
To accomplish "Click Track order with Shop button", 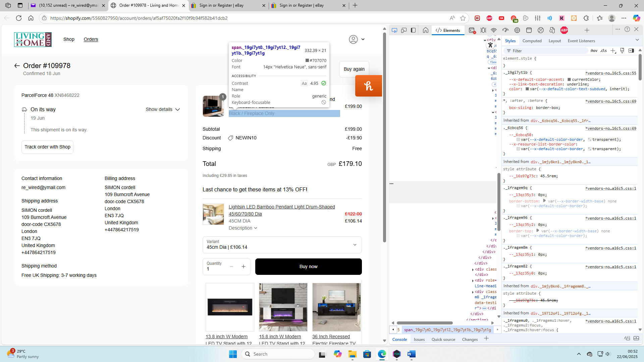I will tap(47, 147).
